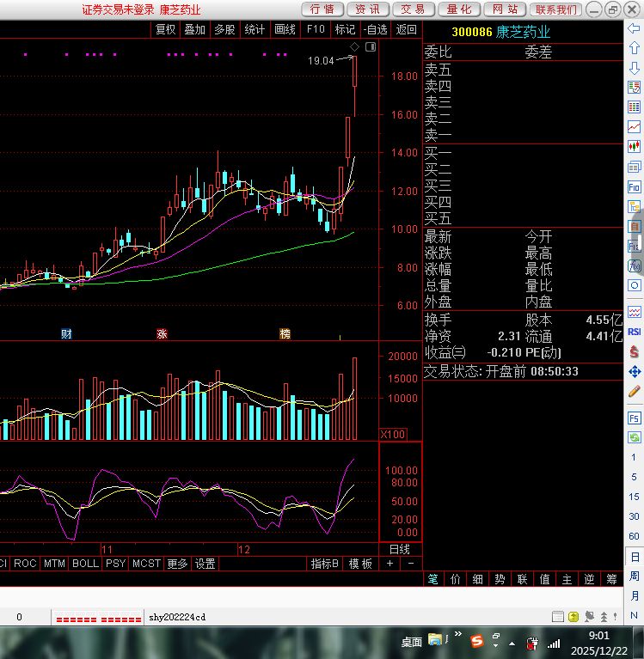Open candlestick K-line chart icon in sidebar
Viewport: 644px width, 659px height.
(x=634, y=146)
